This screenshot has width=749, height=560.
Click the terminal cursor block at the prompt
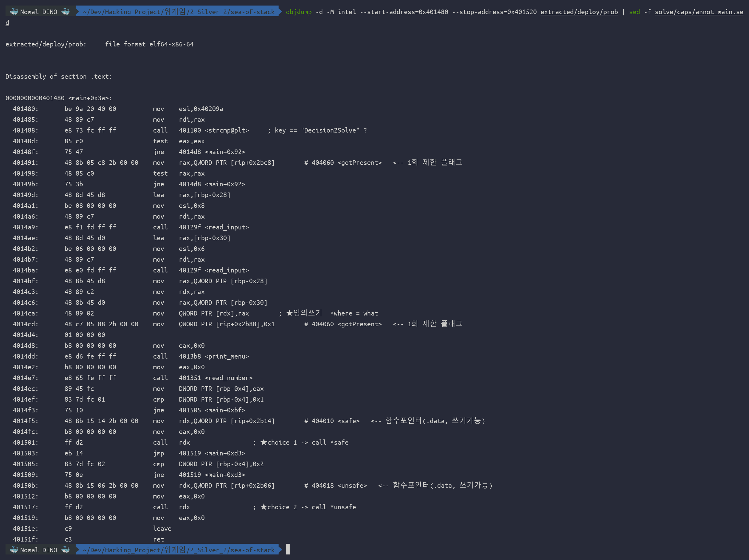(288, 549)
